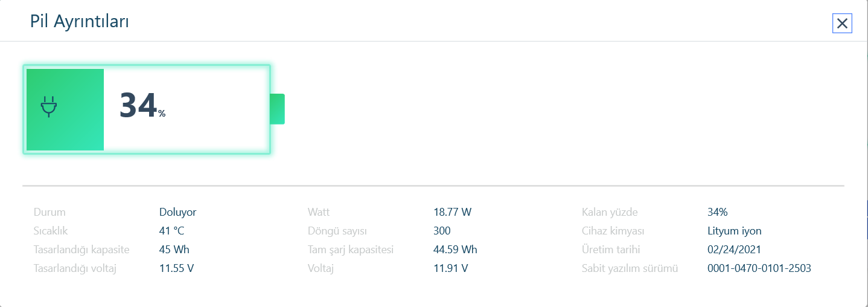Click the Tam şarj kapasitesi value
The height and width of the screenshot is (307, 868).
point(455,250)
